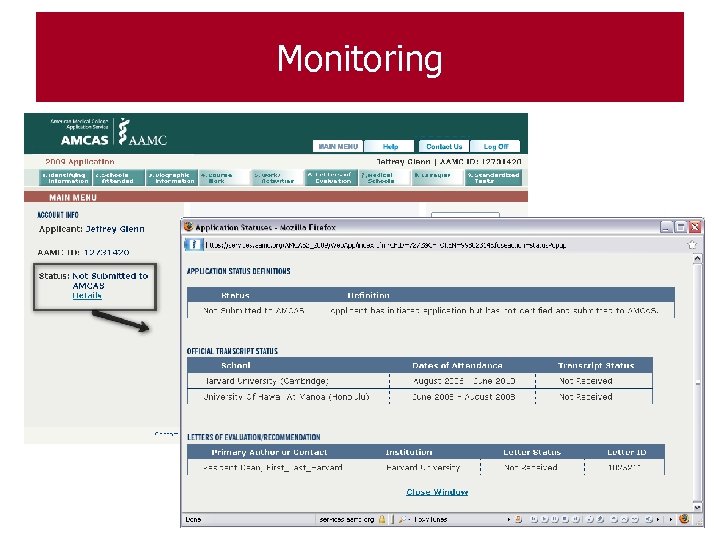720x540 pixels.
Task: Click the University of Hawaii At Manoa cell
Action: click(x=288, y=397)
